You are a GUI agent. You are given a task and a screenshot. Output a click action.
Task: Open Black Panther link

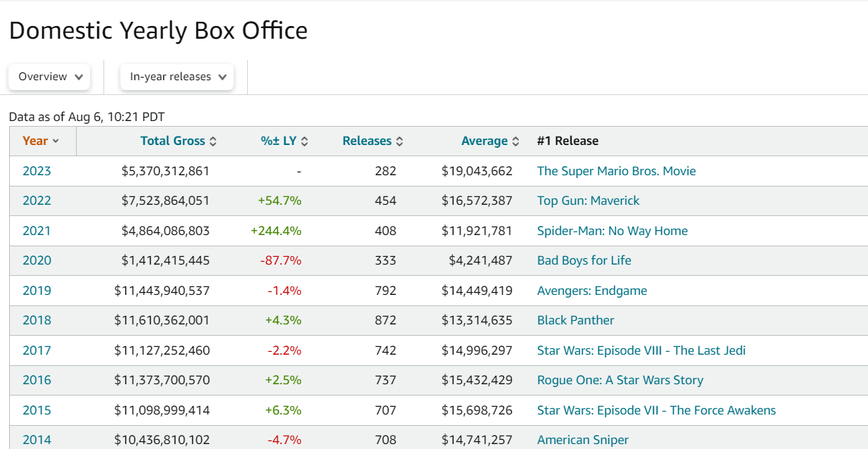pyautogui.click(x=576, y=320)
